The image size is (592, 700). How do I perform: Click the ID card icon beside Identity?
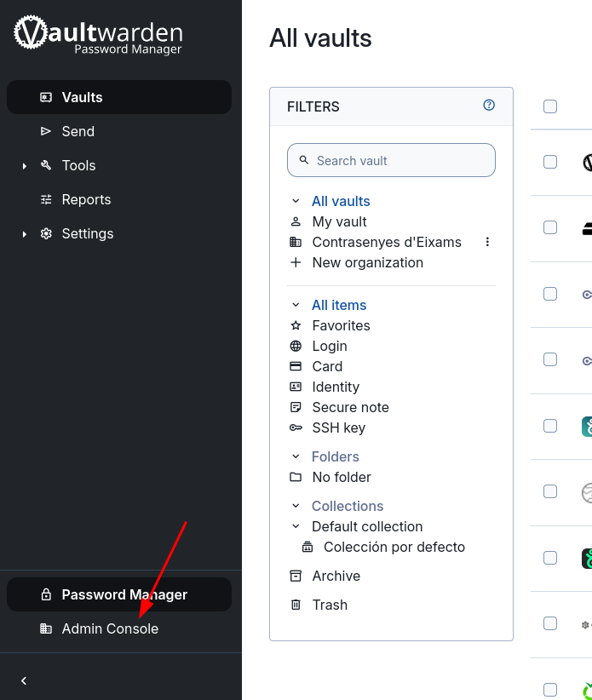(x=296, y=387)
